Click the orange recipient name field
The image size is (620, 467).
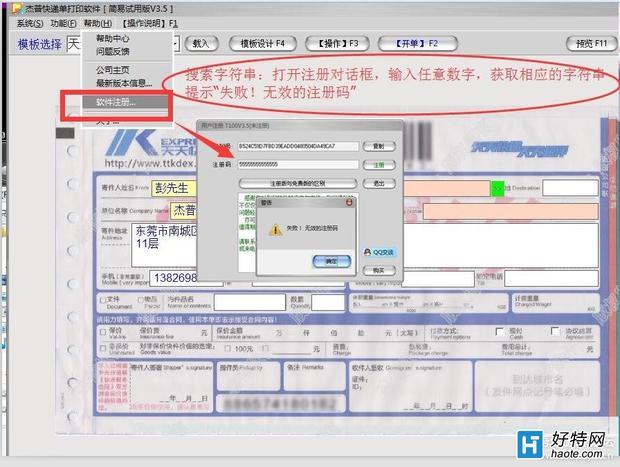(x=446, y=189)
